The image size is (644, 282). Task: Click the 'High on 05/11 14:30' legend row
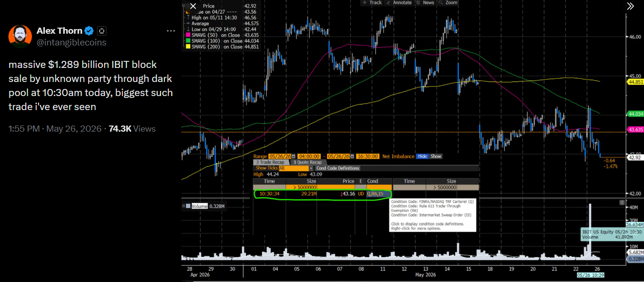(222, 17)
